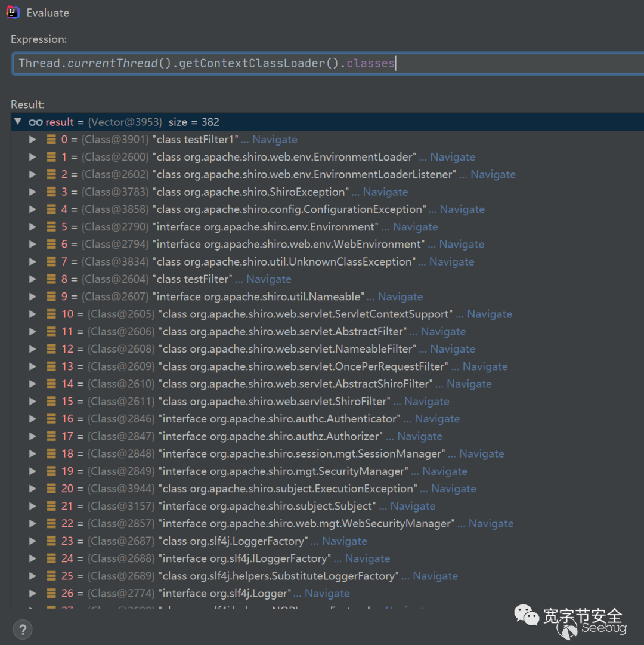The width and height of the screenshot is (644, 645).
Task: Expand element 19 SecurityManager node
Action: click(x=33, y=471)
